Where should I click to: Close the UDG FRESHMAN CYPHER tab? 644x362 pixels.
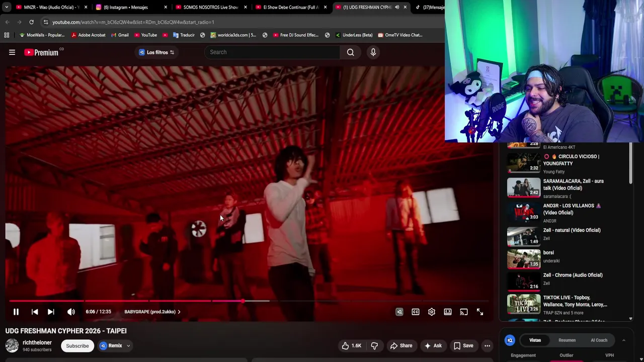405,7
